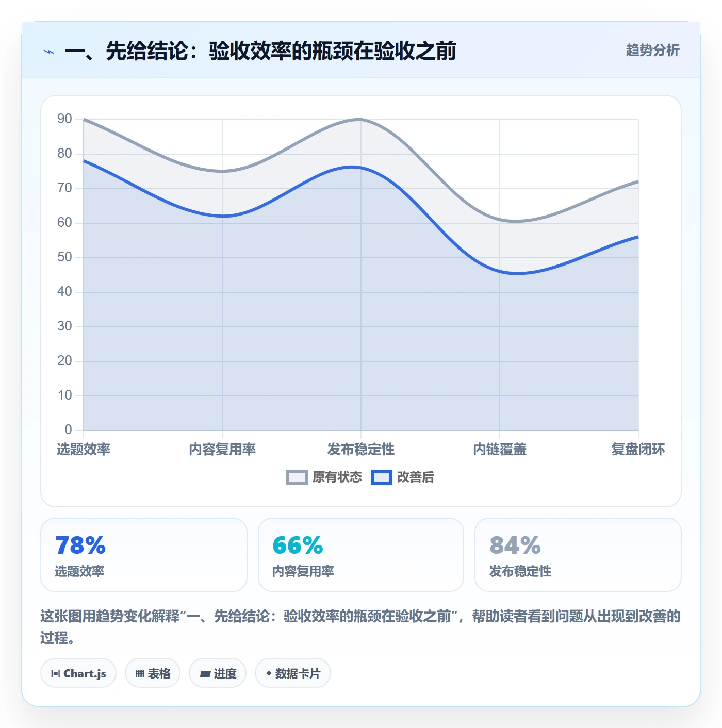Click the Chart.js chip square icon

point(56,673)
